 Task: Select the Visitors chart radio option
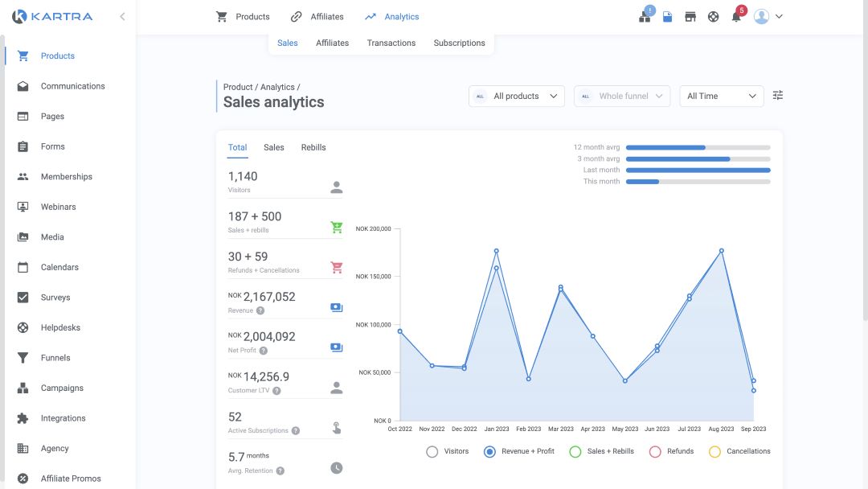432,451
